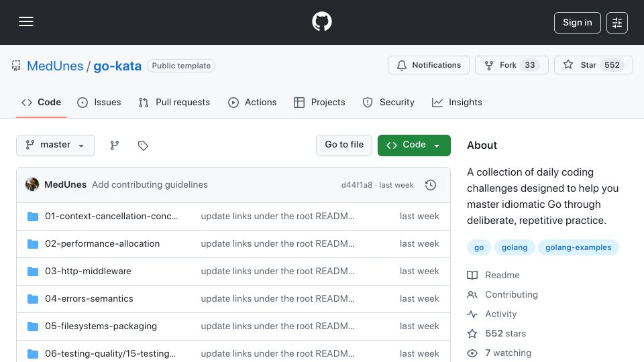Click the fork count 33 badge
Screen dimensions: 644x362
pos(530,65)
